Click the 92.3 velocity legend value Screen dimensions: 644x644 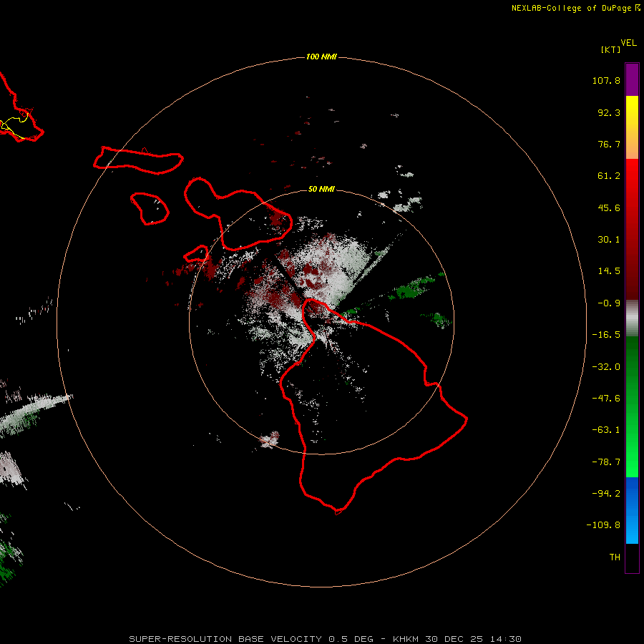609,112
